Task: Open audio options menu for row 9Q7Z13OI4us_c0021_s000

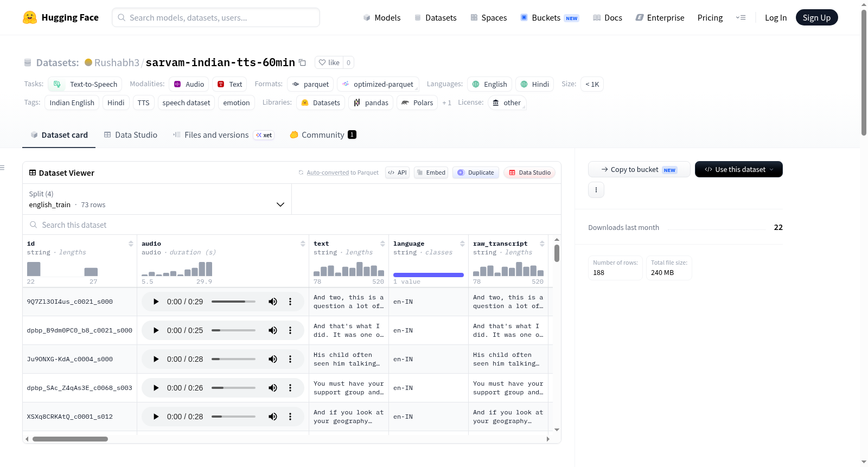Action: [x=290, y=302]
